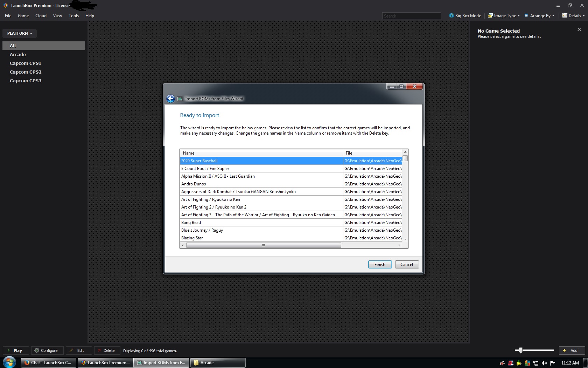The image size is (588, 368).
Task: Open the Details dropdown
Action: (573, 16)
